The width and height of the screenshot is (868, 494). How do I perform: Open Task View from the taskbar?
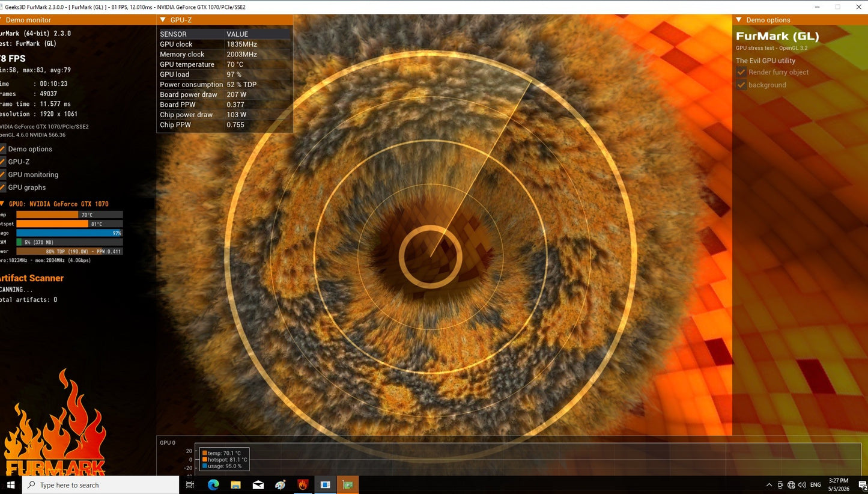(x=190, y=485)
